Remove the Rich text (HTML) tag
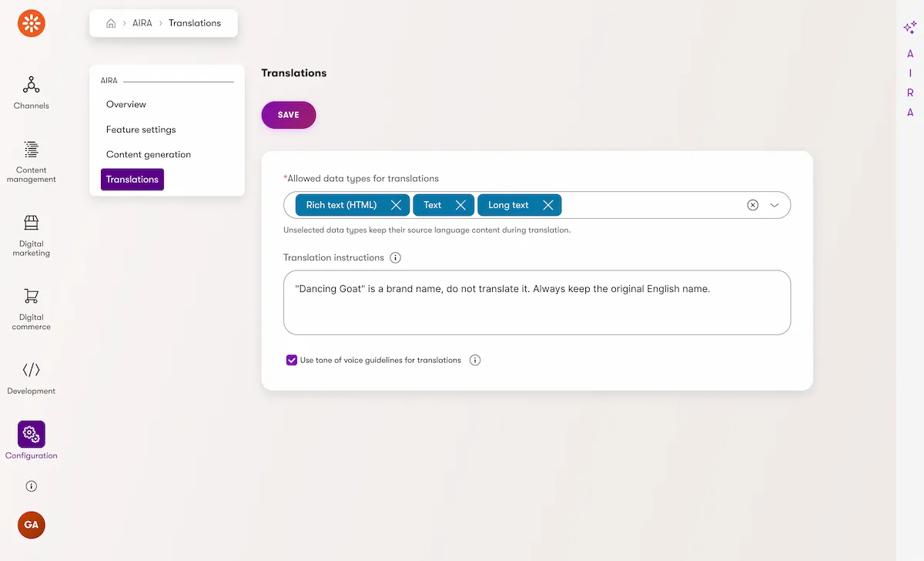The image size is (924, 561). pos(396,205)
